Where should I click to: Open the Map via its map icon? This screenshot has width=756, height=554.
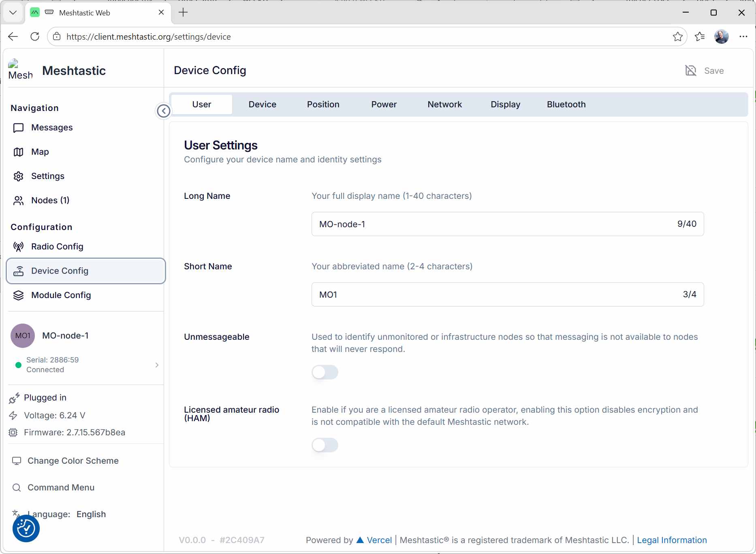click(x=18, y=152)
